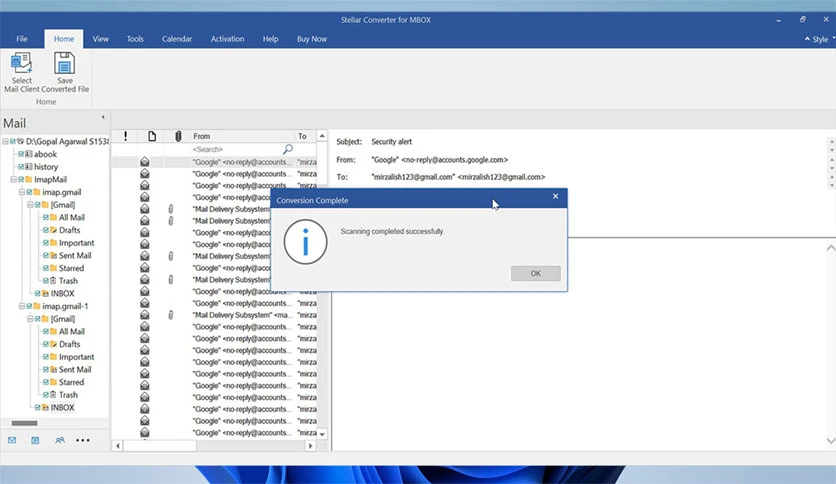
Task: Collapse the Mail pane arrow
Action: point(103,117)
